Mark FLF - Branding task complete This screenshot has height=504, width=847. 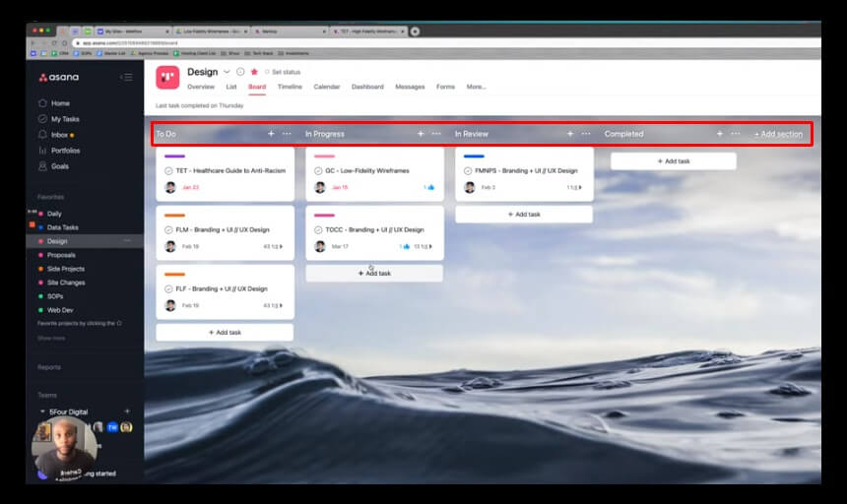[168, 288]
